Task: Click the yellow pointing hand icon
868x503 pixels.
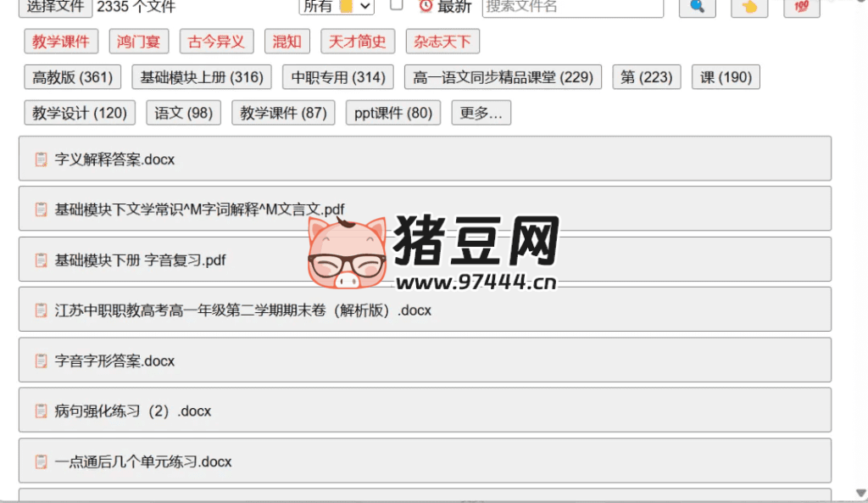Action: coord(748,8)
